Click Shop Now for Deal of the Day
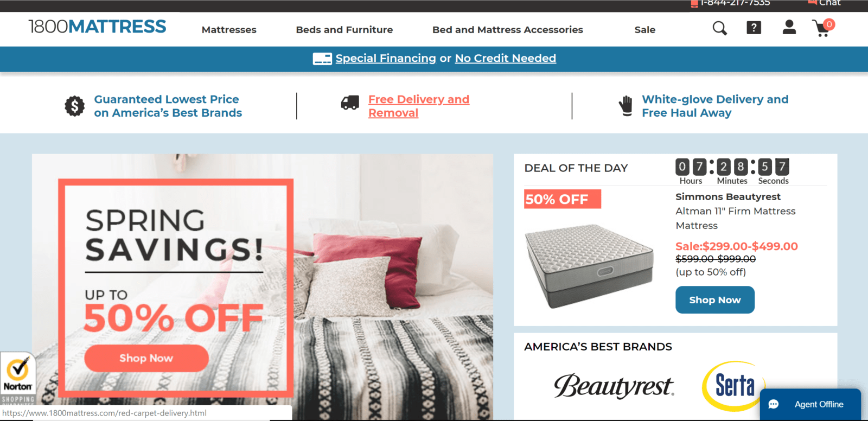Viewport: 868px width, 421px height. [715, 299]
